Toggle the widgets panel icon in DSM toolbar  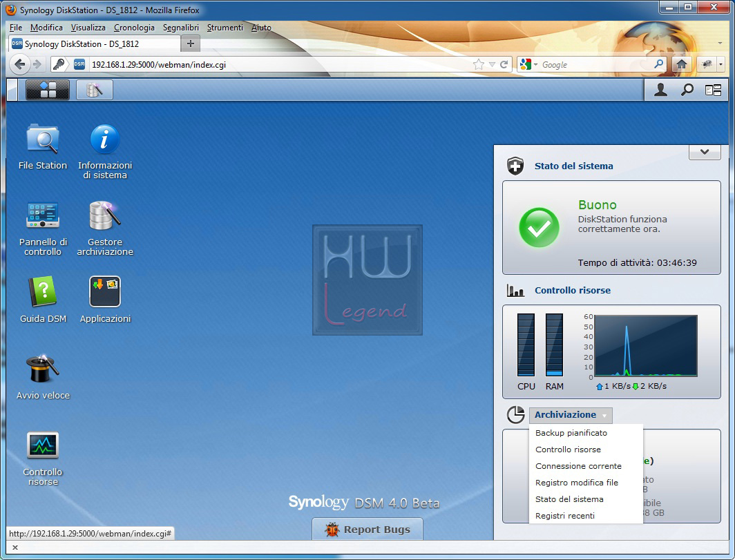coord(713,90)
